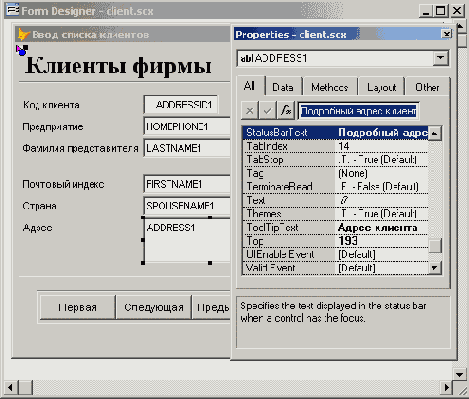Select the FIRSTNAME1 text field

click(187, 184)
